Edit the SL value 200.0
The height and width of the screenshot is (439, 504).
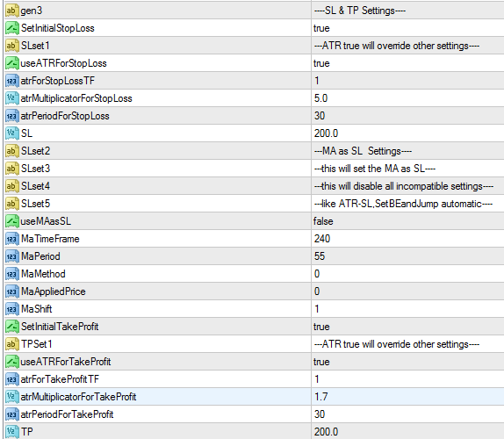[326, 133]
